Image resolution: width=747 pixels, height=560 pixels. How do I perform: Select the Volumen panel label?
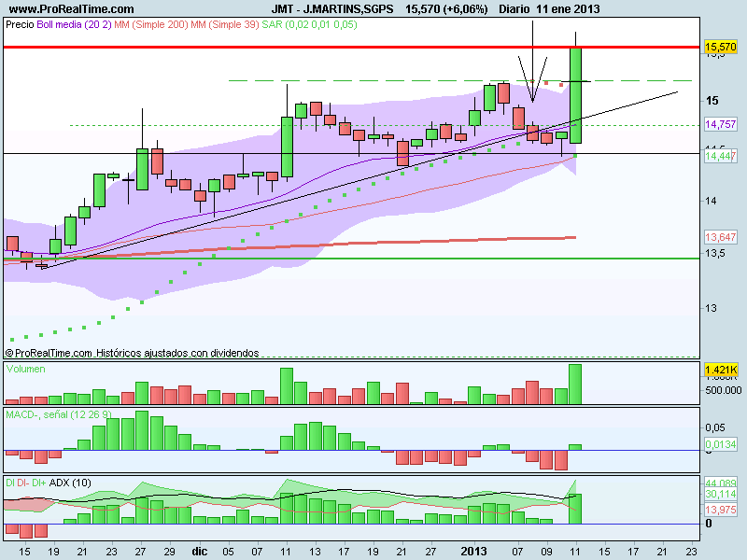coord(26,369)
